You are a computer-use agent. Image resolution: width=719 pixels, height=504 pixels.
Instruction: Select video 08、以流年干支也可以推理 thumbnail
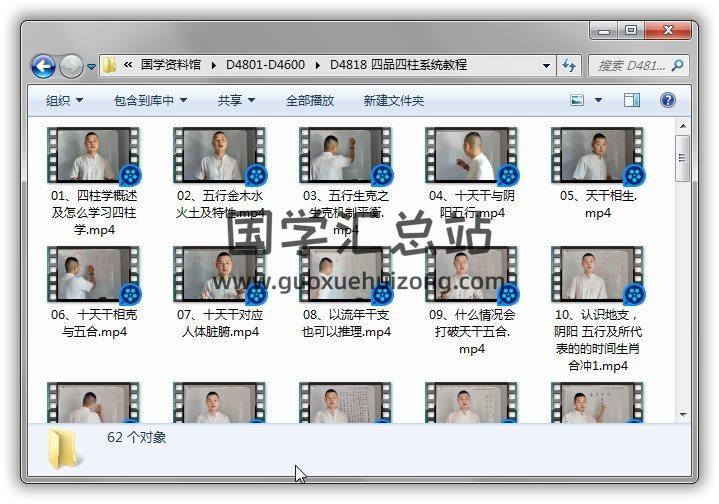[346, 275]
